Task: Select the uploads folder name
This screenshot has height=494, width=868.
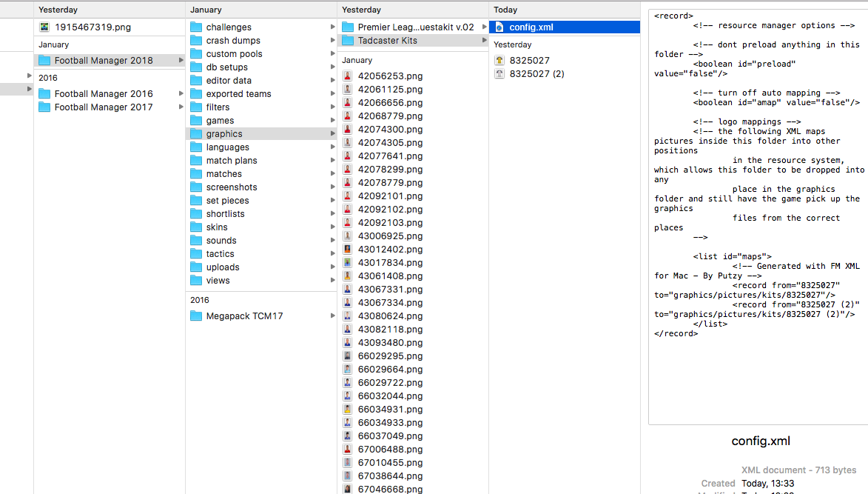Action: click(223, 267)
